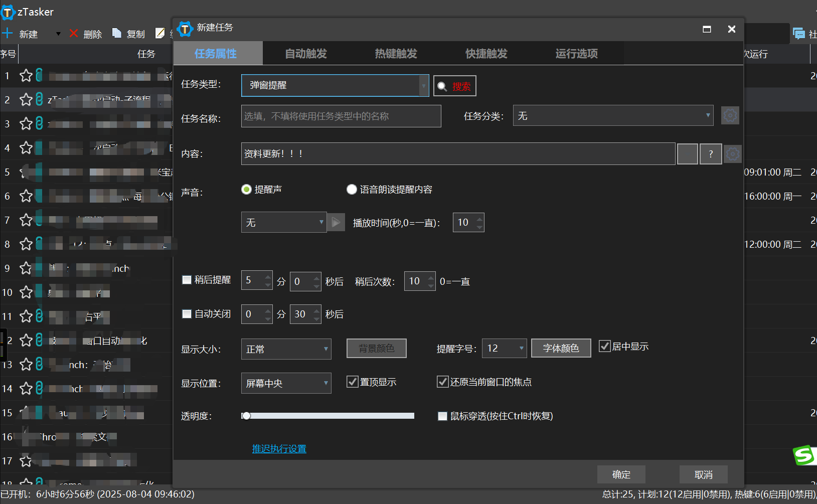This screenshot has width=817, height=504.
Task: Click the 透明度 transparency slider handle
Action: 246,416
